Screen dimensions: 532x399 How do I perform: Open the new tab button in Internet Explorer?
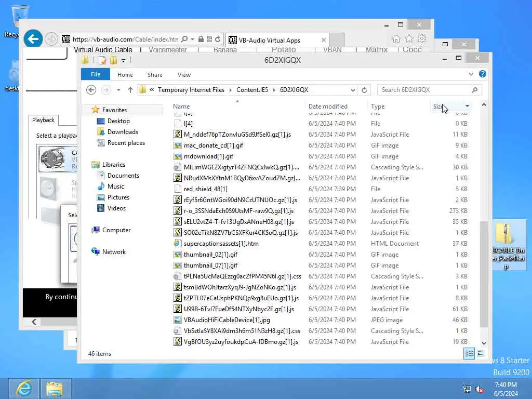[x=337, y=40]
